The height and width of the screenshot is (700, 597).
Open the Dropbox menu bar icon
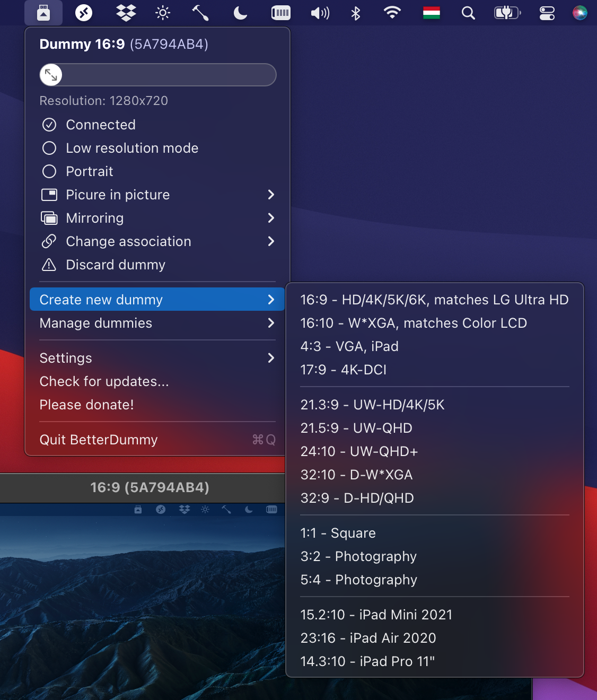pos(126,13)
